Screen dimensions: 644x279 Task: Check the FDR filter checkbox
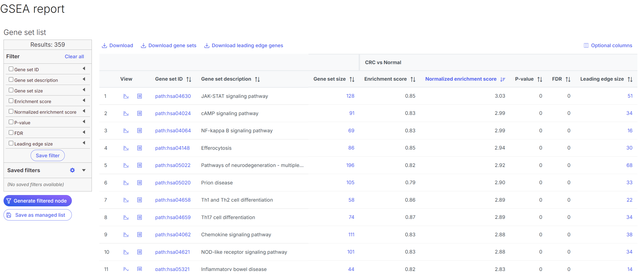pyautogui.click(x=11, y=133)
